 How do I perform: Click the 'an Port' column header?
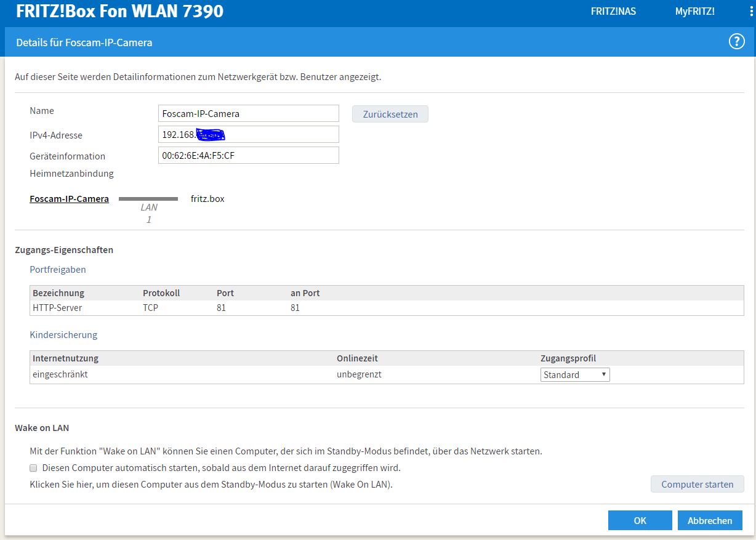pos(305,293)
